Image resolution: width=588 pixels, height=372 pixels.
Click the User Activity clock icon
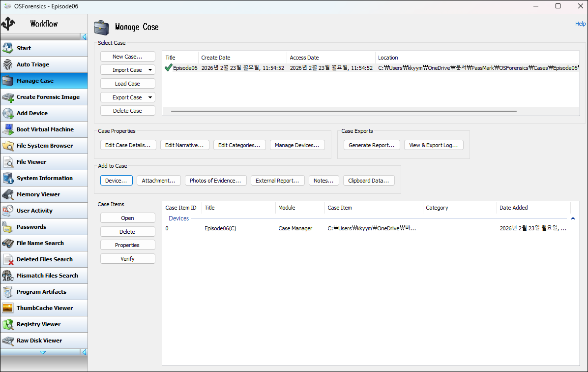(7, 211)
